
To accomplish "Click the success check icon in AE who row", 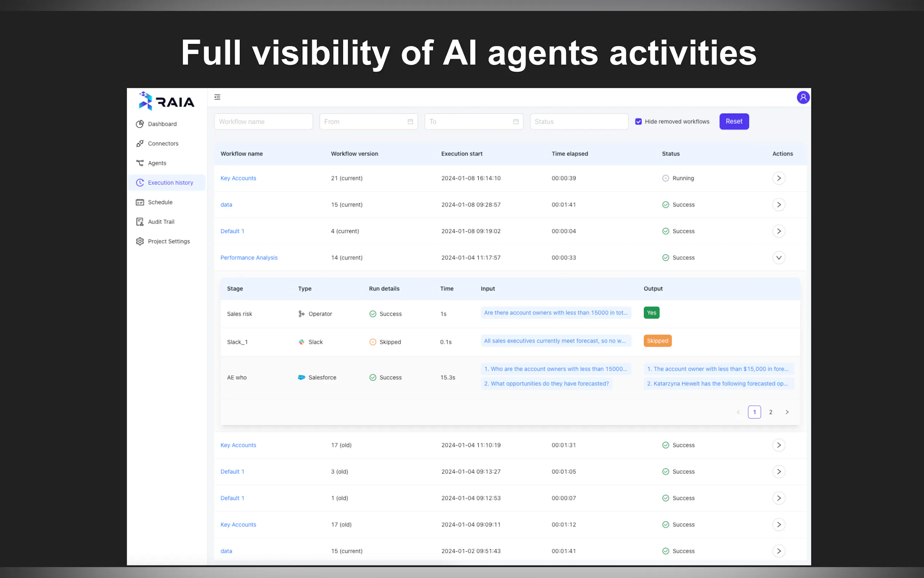I will click(x=373, y=377).
